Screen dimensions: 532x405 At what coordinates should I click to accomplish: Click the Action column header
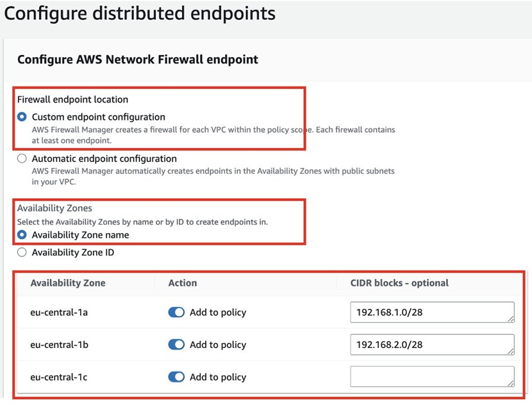[183, 283]
